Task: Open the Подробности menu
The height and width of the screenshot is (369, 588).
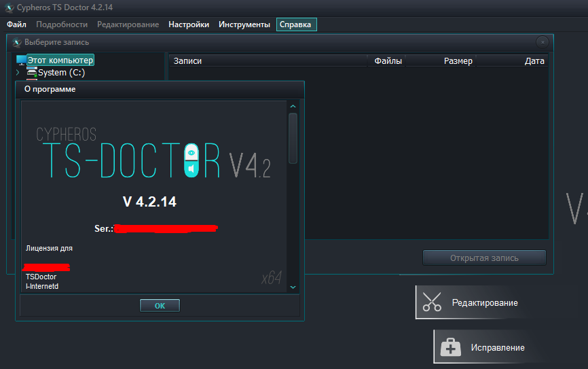Action: point(62,24)
